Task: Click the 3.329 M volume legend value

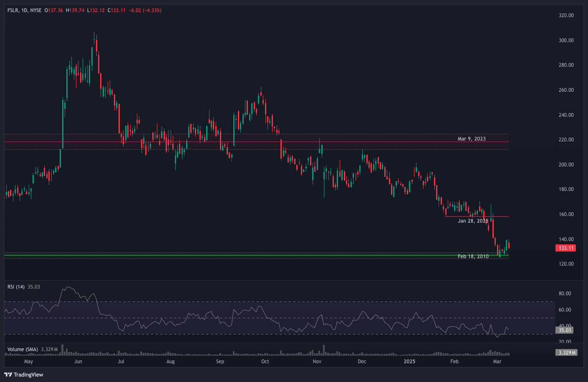Action: pyautogui.click(x=49, y=349)
